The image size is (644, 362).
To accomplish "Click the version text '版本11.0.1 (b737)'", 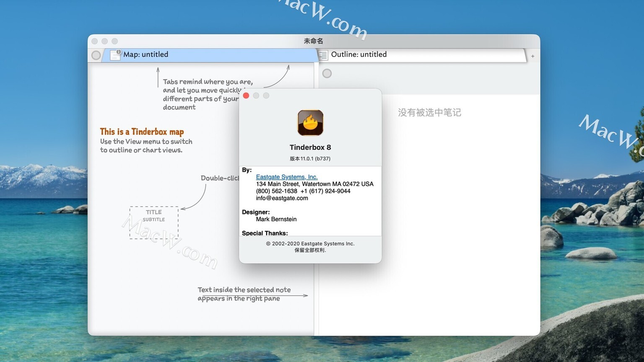I will click(310, 159).
